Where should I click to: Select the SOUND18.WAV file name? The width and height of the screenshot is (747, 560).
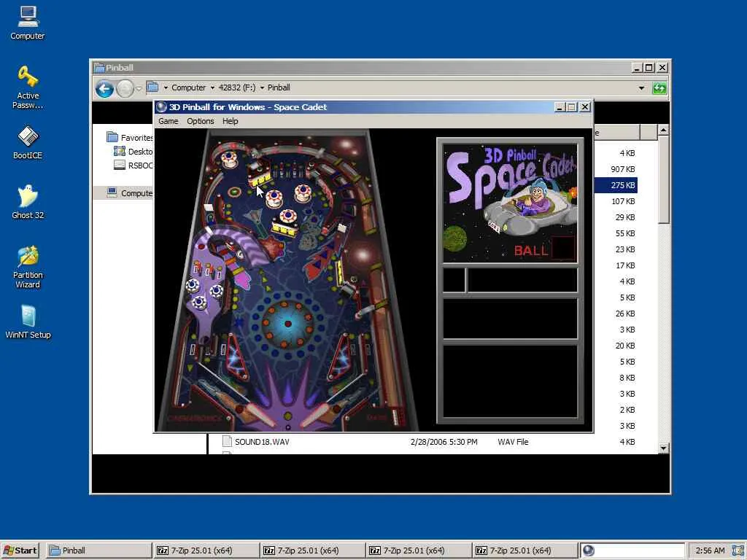(x=262, y=442)
